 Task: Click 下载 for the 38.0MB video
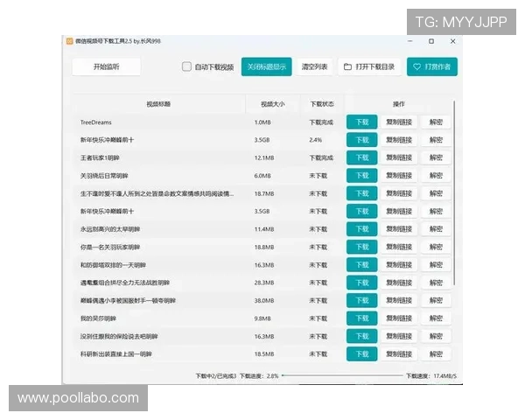pyautogui.click(x=362, y=300)
